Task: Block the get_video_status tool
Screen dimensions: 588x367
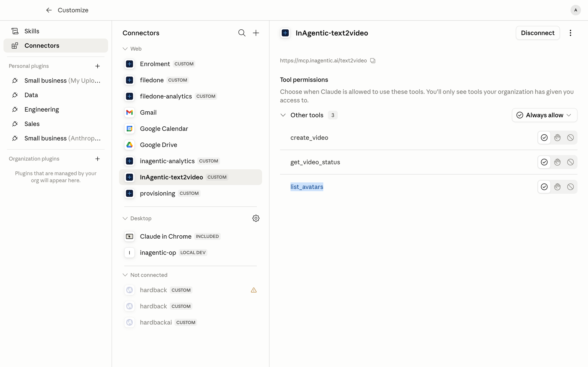Action: [570, 162]
